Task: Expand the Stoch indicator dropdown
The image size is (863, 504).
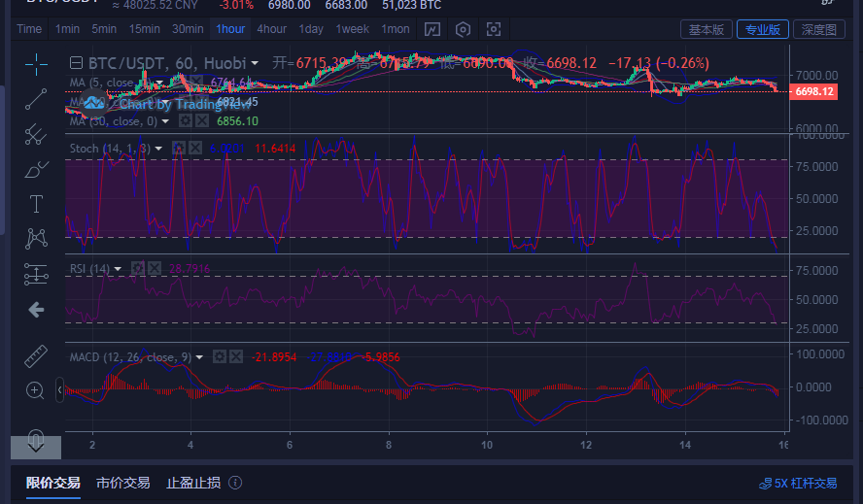Action: [158, 149]
